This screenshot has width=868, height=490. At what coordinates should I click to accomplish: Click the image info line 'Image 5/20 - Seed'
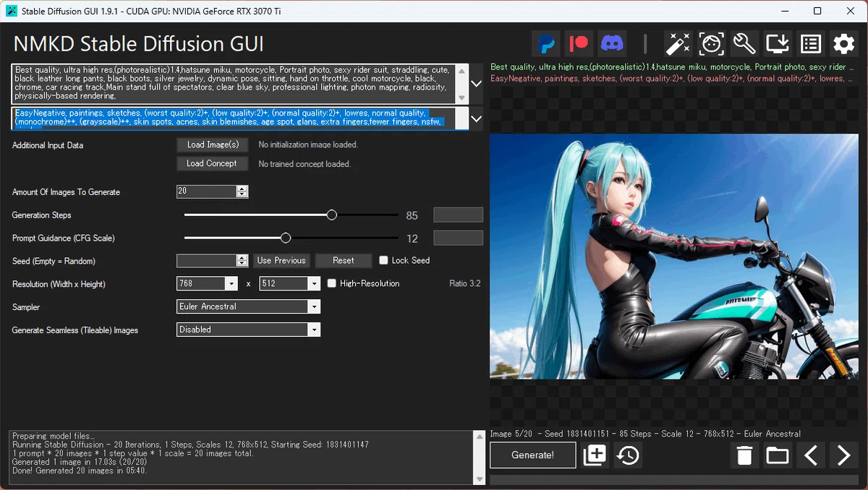click(645, 434)
